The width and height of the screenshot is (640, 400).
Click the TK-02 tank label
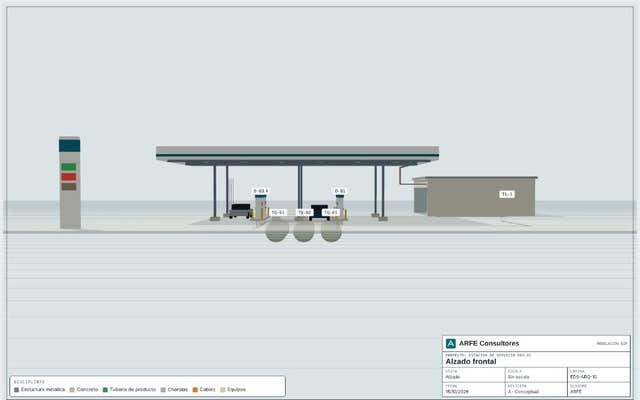point(304,213)
